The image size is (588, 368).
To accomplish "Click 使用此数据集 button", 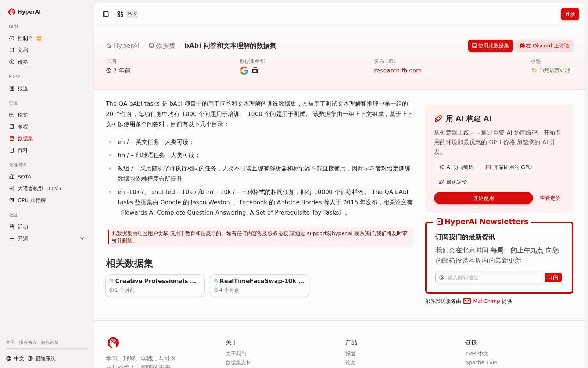I will pyautogui.click(x=490, y=46).
